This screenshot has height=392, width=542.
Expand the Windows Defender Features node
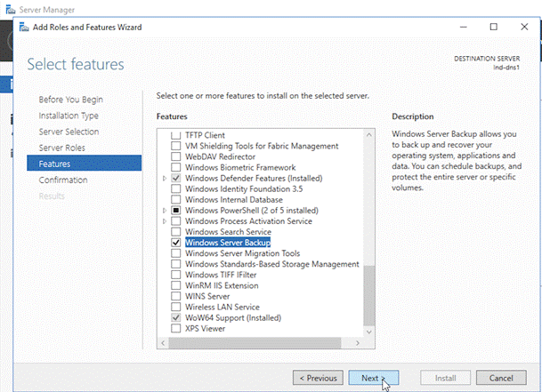pos(165,178)
